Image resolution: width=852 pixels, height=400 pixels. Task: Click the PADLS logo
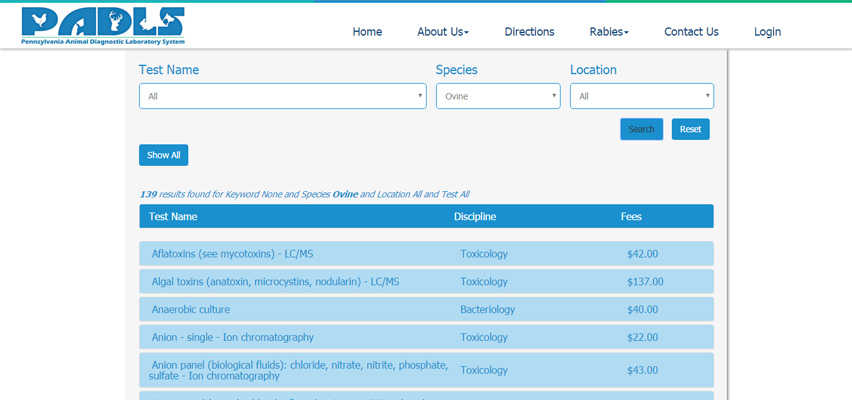pos(103,26)
